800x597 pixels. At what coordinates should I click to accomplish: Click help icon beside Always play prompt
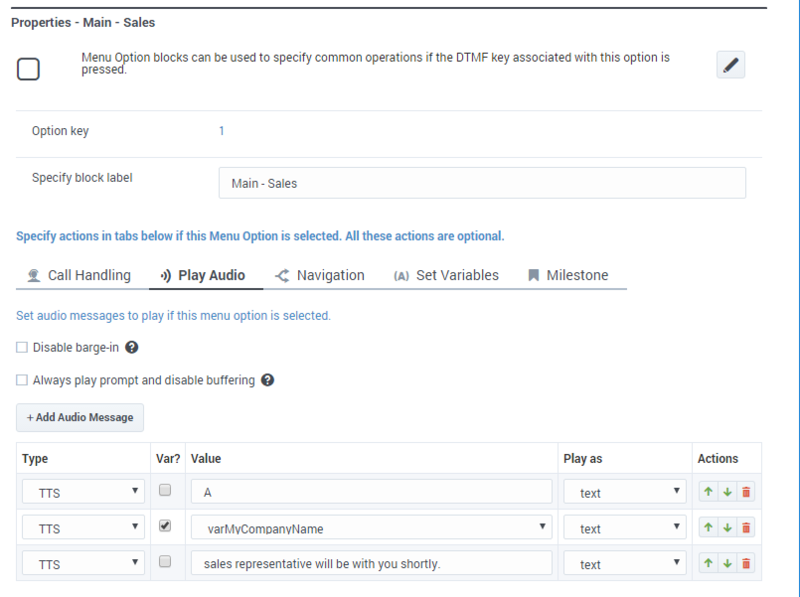click(267, 380)
